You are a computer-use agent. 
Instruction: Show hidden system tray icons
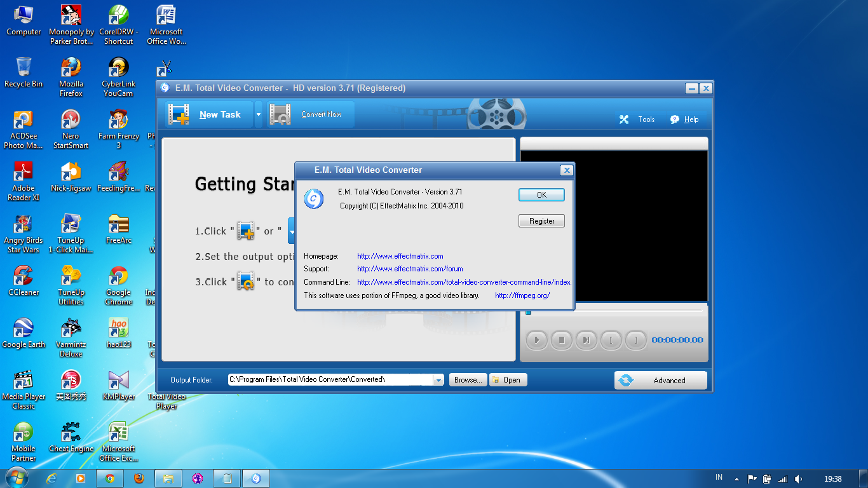pyautogui.click(x=736, y=479)
